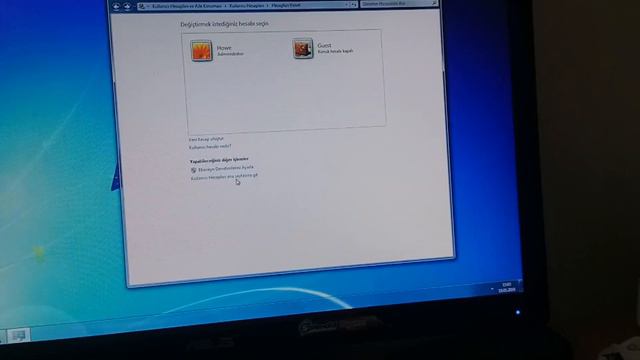Viewport: 640px width, 360px height.
Task: Click the 'Administrator' label under Howe
Action: coord(230,54)
